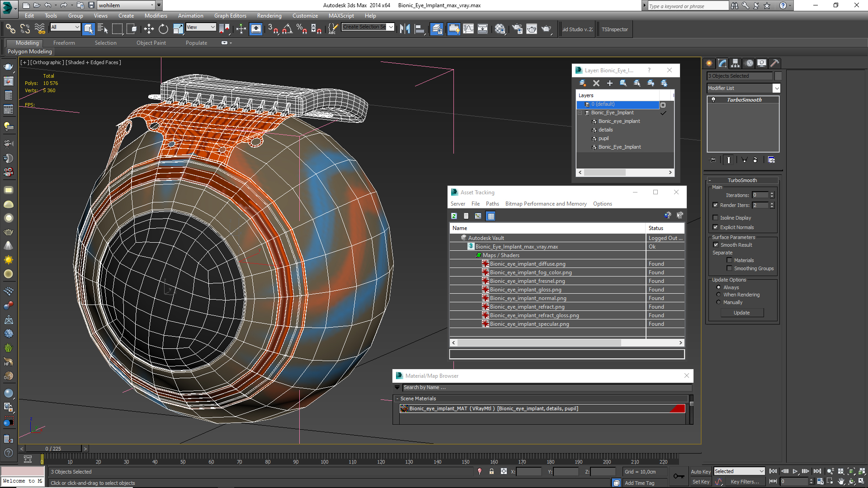Click the TurboSmooth Update button
868x488 pixels.
pyautogui.click(x=741, y=313)
